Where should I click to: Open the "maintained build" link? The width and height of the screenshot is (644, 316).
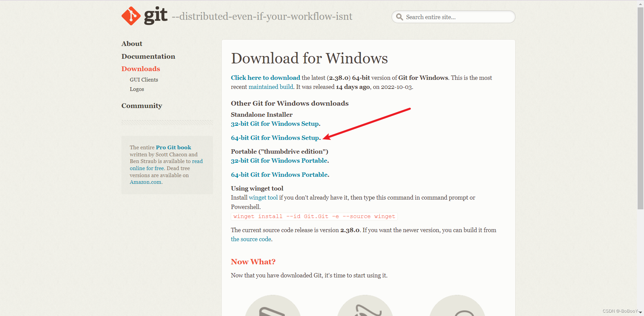(271, 87)
